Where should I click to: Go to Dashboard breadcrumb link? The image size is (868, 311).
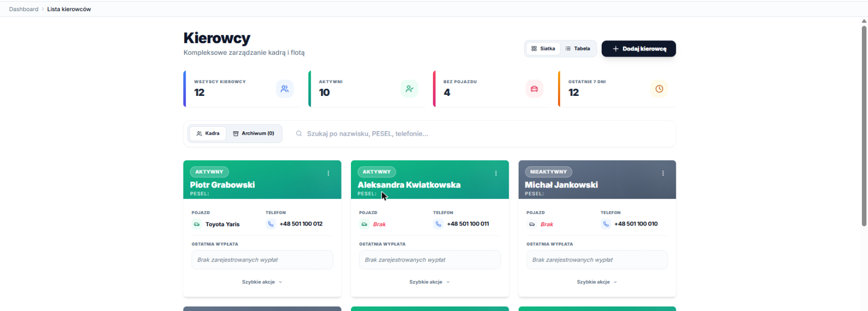pyautogui.click(x=24, y=9)
